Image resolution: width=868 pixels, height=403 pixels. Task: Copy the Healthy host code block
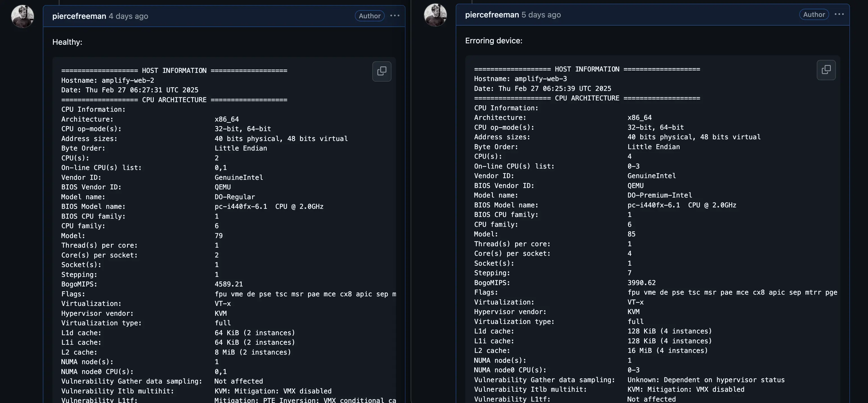pyautogui.click(x=381, y=71)
